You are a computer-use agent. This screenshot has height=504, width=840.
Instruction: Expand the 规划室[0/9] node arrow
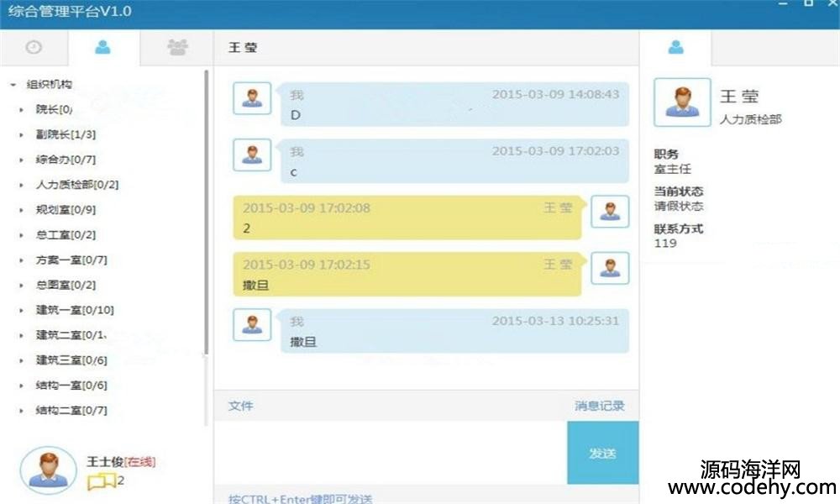point(22,210)
